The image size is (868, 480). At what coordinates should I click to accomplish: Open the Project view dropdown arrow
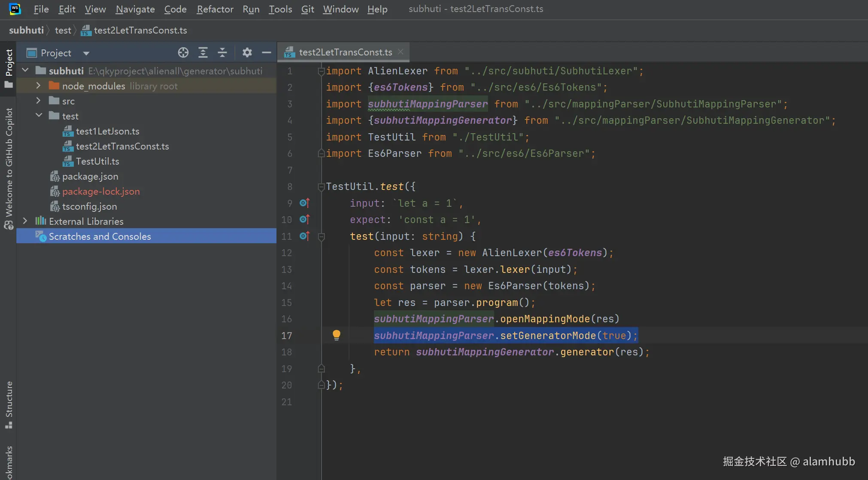coord(86,53)
